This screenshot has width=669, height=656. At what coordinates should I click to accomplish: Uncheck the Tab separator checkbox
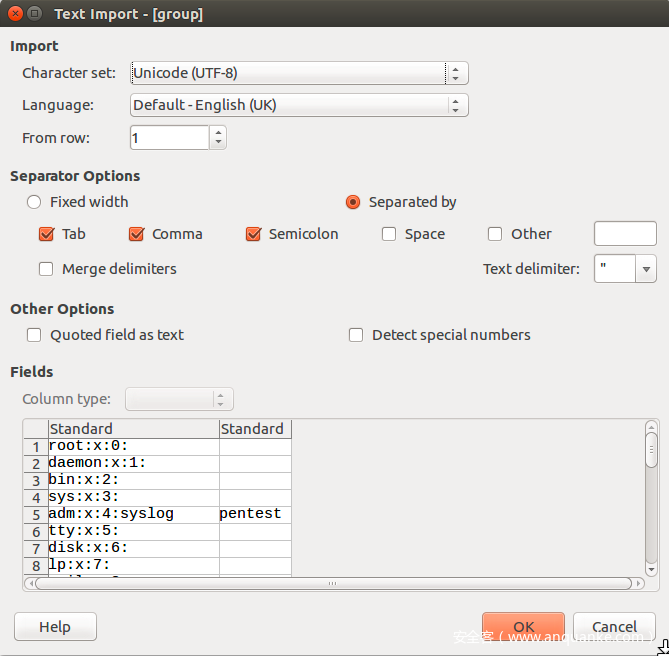46,234
